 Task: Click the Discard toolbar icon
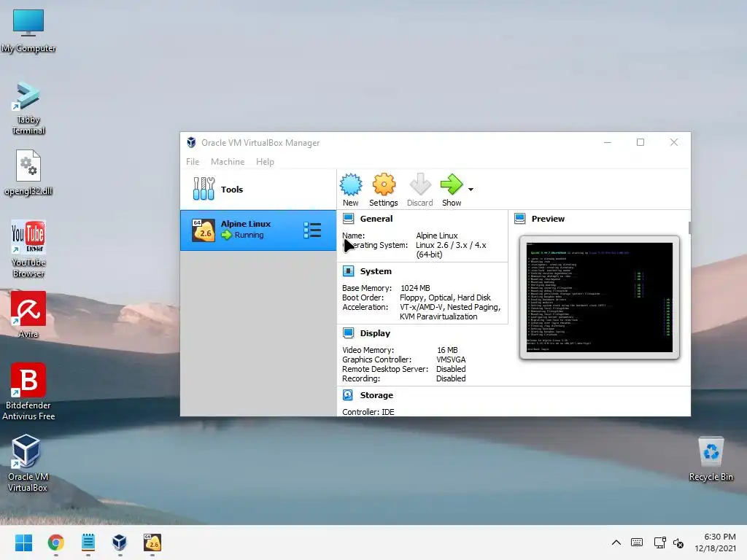(x=419, y=184)
